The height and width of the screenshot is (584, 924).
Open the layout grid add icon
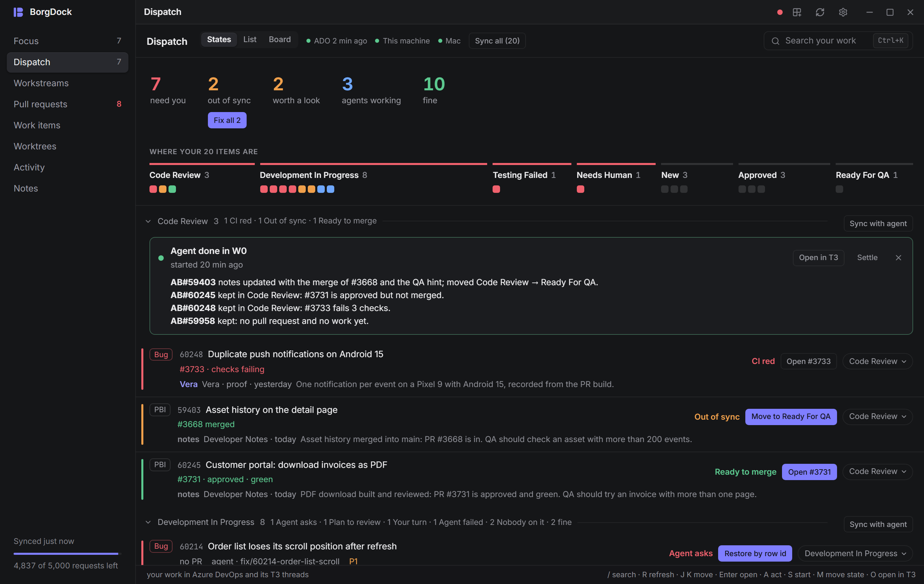click(x=797, y=12)
